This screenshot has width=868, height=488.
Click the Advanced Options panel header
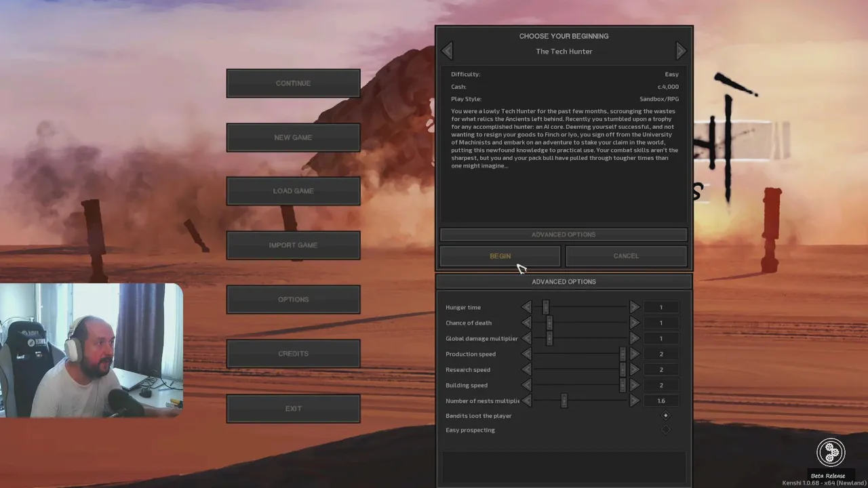pyautogui.click(x=564, y=282)
